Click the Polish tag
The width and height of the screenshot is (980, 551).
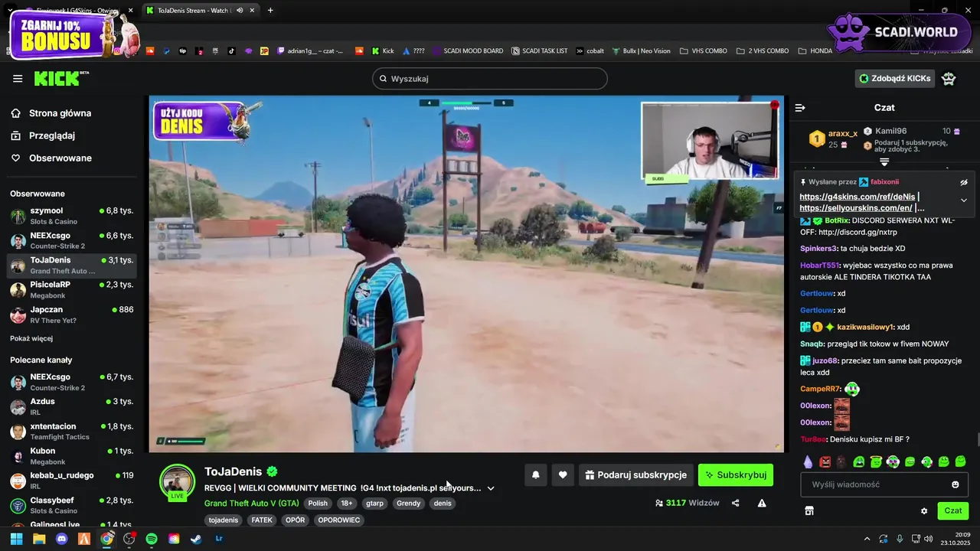click(x=318, y=504)
